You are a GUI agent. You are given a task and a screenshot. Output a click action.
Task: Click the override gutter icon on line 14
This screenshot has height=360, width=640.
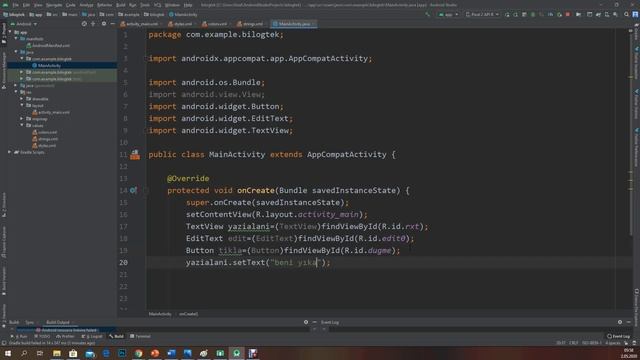(133, 190)
